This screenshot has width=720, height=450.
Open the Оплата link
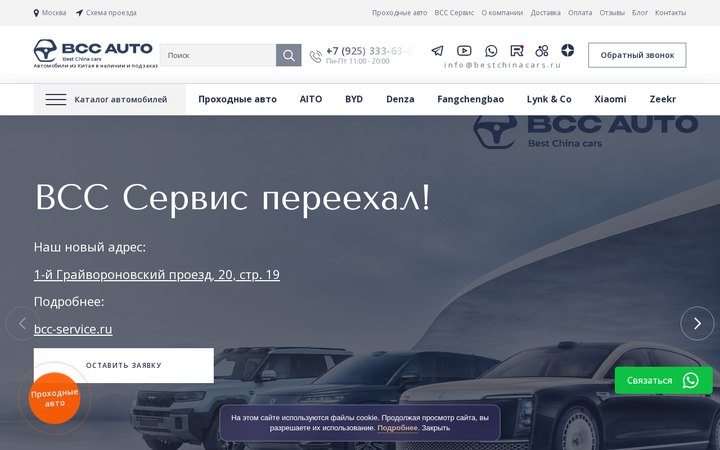(x=580, y=13)
